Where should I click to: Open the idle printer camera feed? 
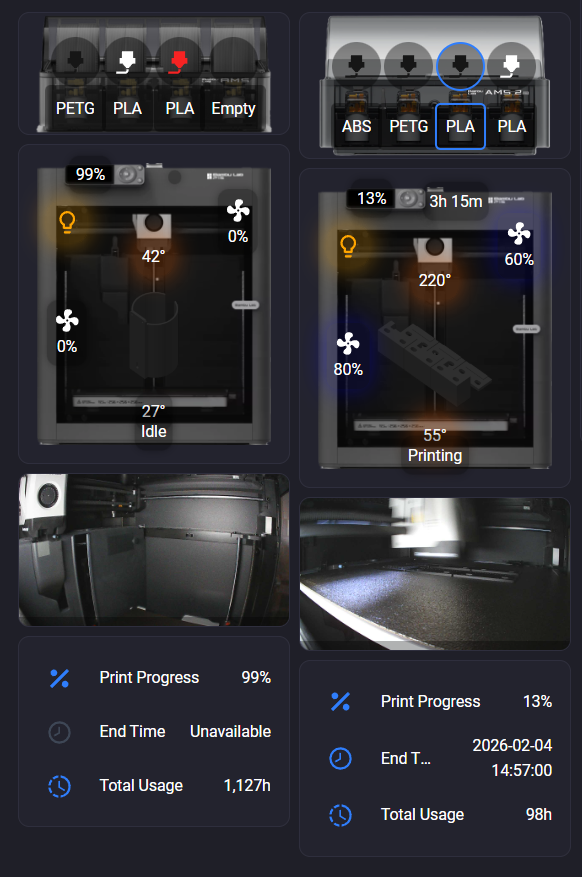(x=154, y=550)
